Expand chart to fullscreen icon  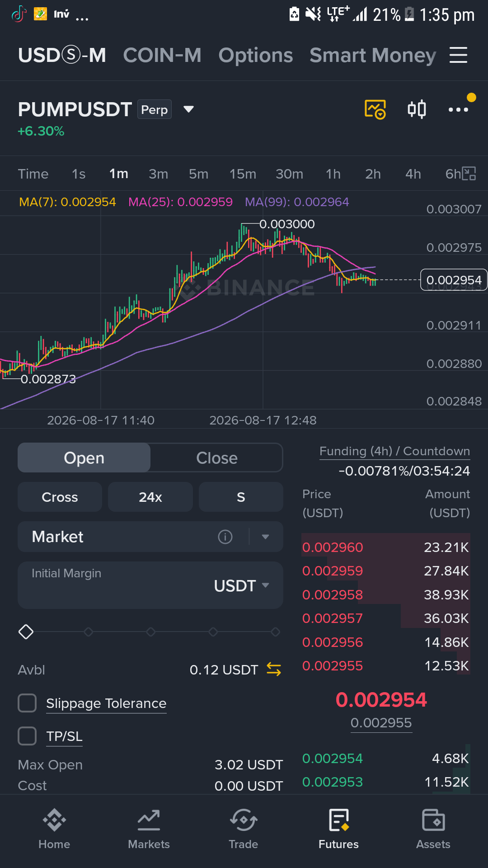click(x=469, y=174)
